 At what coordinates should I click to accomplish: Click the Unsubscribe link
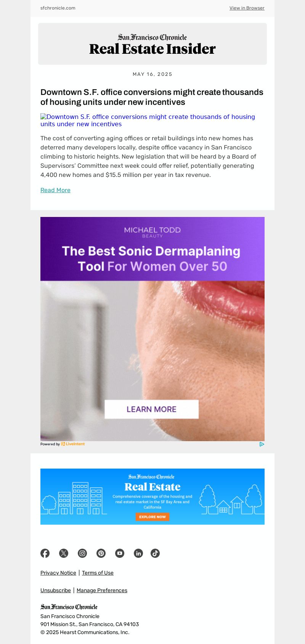point(56,590)
